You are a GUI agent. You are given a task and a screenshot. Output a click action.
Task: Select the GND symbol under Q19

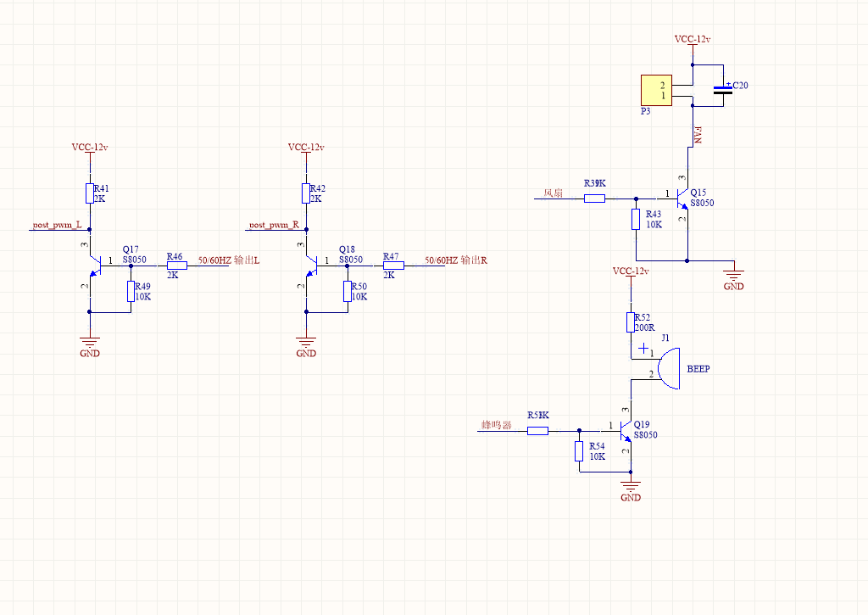(630, 487)
